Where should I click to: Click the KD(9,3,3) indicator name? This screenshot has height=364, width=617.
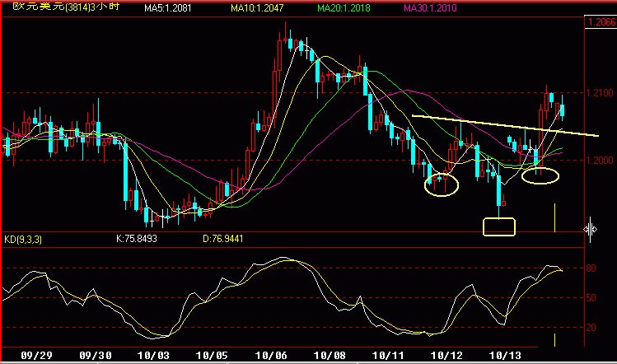(23, 240)
